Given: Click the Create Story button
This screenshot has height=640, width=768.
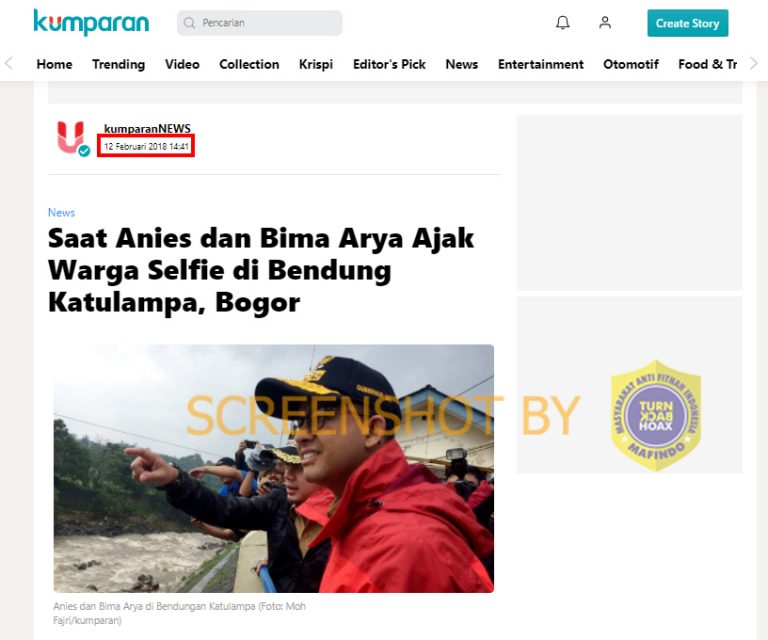Looking at the screenshot, I should coord(688,23).
